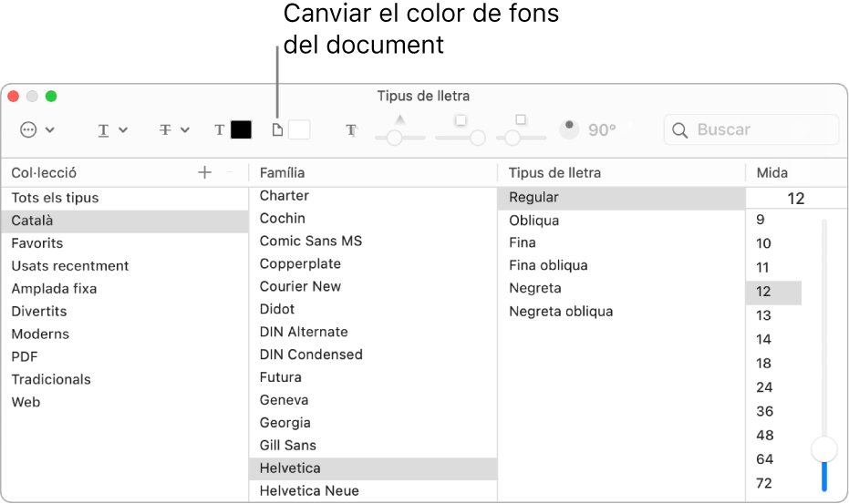
Task: Open the white document color swatch
Action: click(299, 130)
